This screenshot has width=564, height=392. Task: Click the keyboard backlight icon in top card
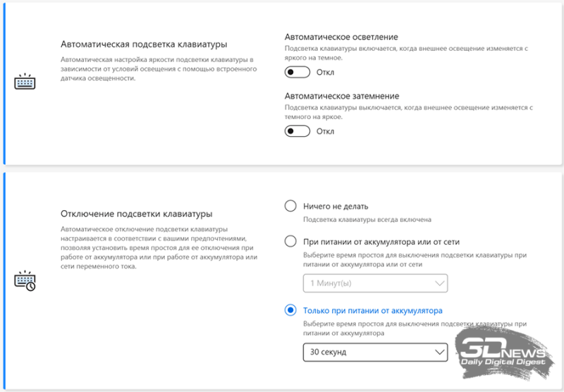point(25,82)
